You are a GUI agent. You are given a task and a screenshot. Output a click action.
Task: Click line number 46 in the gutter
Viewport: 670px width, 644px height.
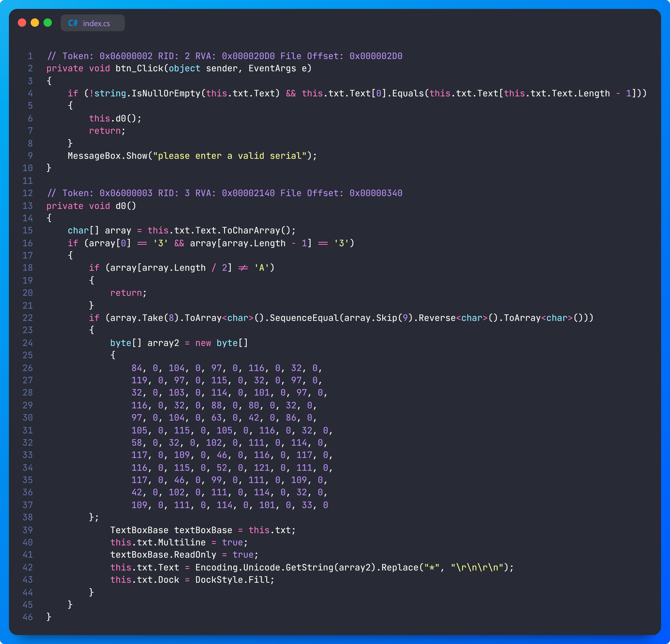pos(28,617)
